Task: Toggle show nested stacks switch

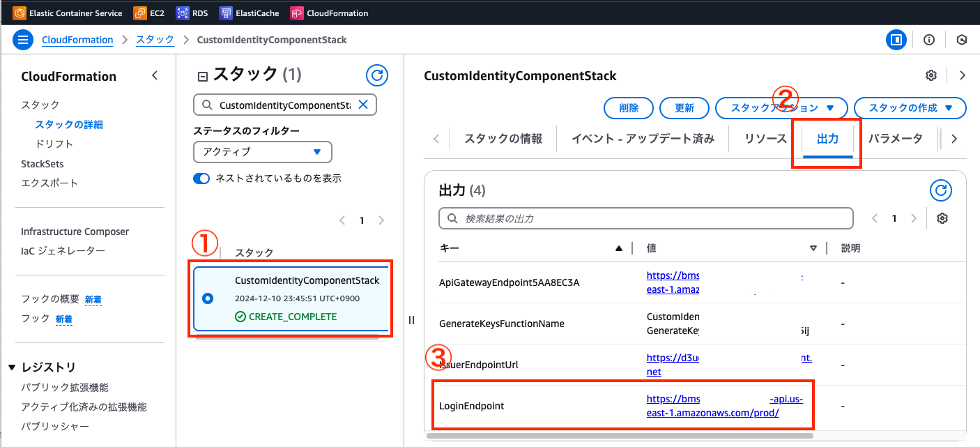Action: [201, 179]
